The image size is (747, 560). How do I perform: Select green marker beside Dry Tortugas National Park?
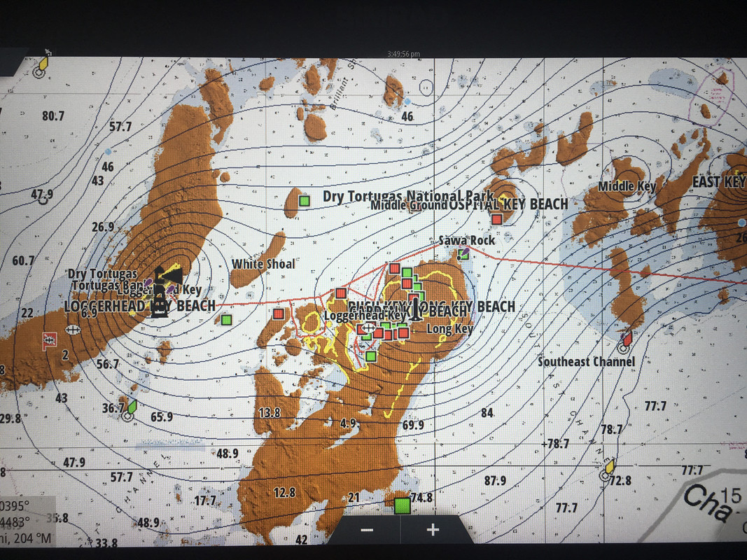coord(305,201)
